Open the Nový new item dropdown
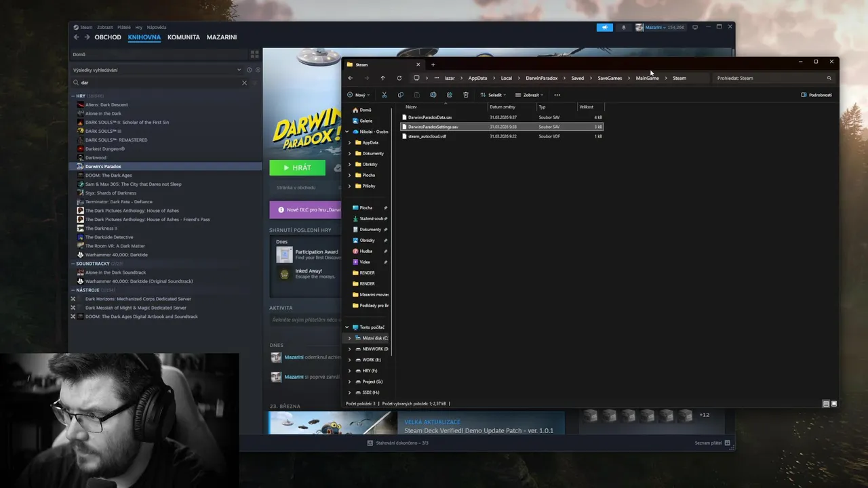The height and width of the screenshot is (488, 868). pos(358,95)
